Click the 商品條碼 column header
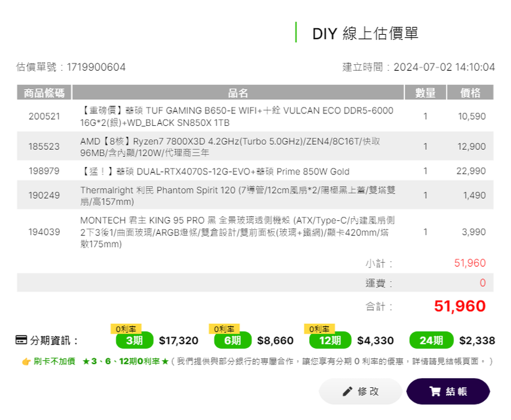Screen dimensions: 511x420 point(44,92)
